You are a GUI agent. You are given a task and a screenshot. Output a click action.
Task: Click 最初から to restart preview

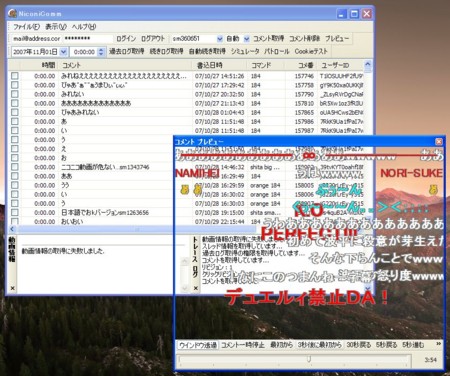(x=281, y=345)
